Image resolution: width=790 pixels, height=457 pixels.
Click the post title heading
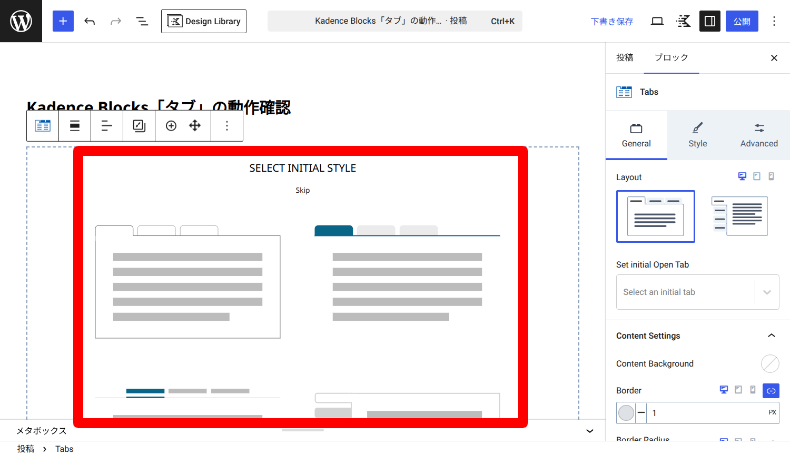(159, 106)
